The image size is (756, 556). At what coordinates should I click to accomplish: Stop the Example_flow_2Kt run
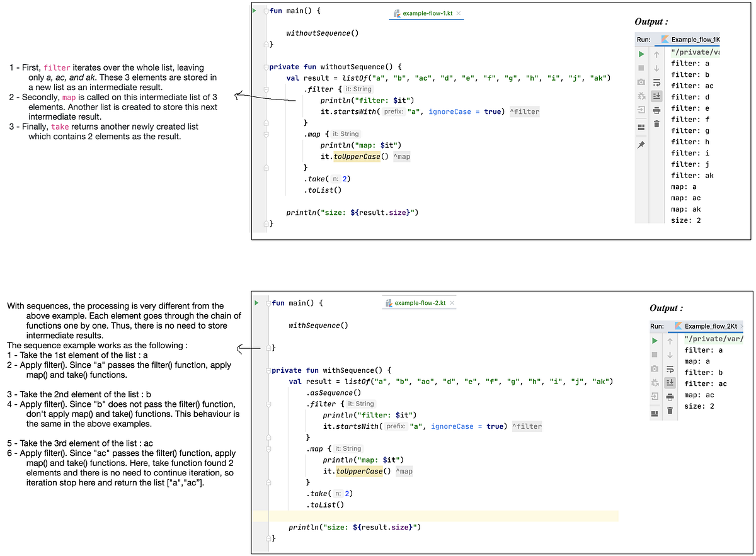(x=654, y=355)
